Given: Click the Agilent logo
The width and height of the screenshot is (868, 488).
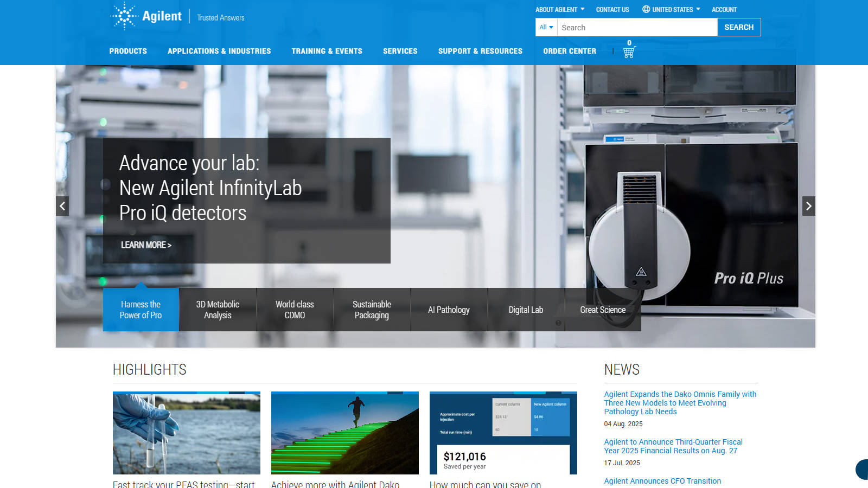Looking at the screenshot, I should click(146, 16).
